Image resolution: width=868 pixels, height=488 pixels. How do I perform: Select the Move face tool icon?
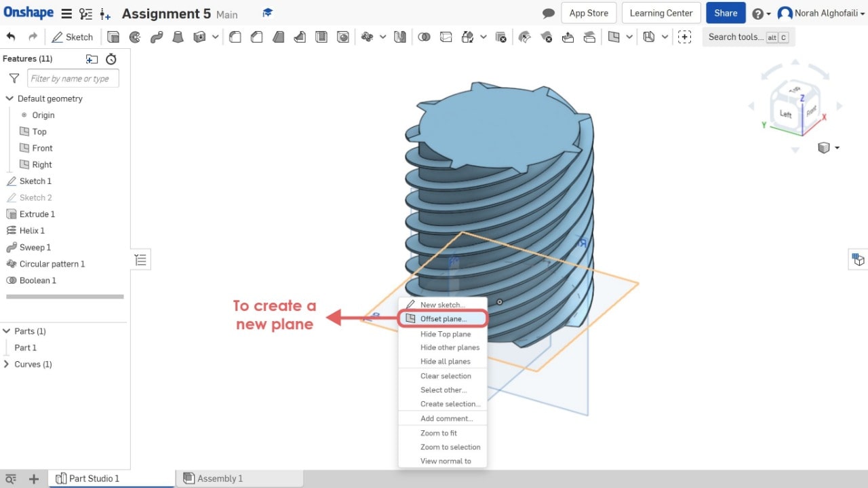click(x=568, y=37)
